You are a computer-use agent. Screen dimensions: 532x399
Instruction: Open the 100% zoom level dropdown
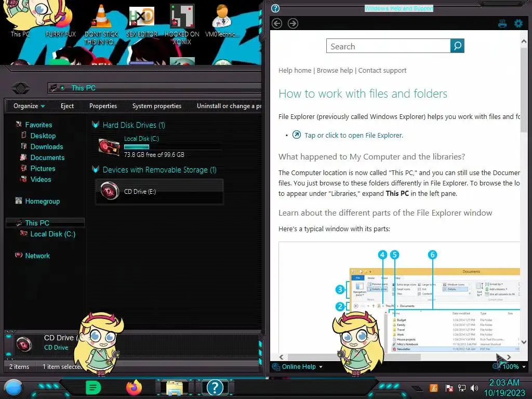coord(513,367)
